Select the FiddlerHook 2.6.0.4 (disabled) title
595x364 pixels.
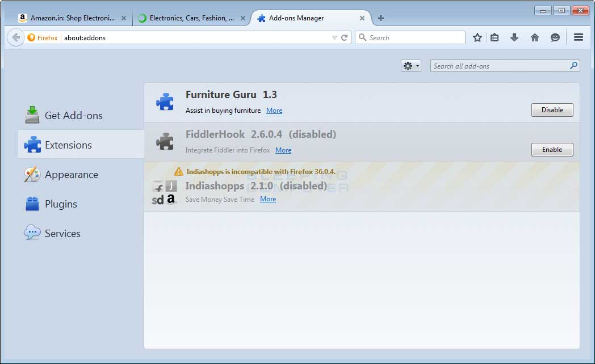[x=261, y=134]
